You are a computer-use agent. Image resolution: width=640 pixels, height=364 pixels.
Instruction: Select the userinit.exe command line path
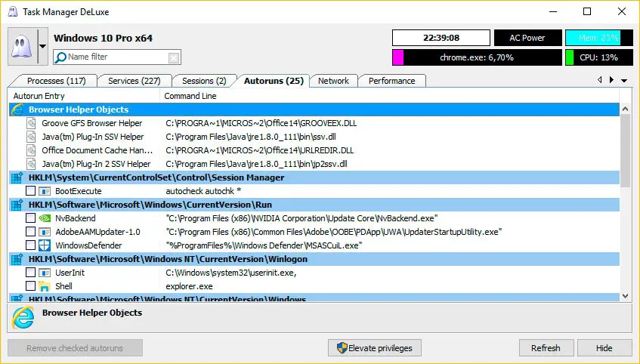click(x=231, y=273)
